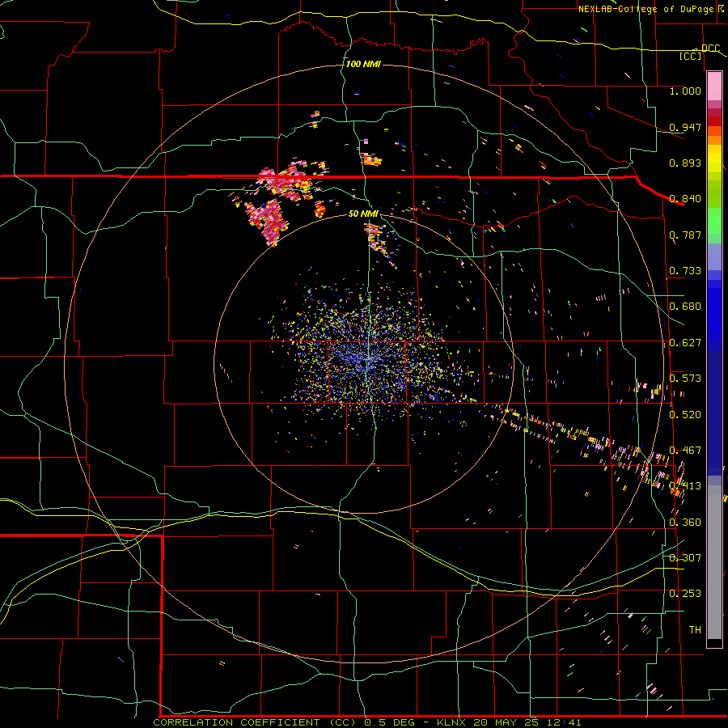Click the 100 NMI range ring label
The image size is (728, 728).
pos(363,64)
